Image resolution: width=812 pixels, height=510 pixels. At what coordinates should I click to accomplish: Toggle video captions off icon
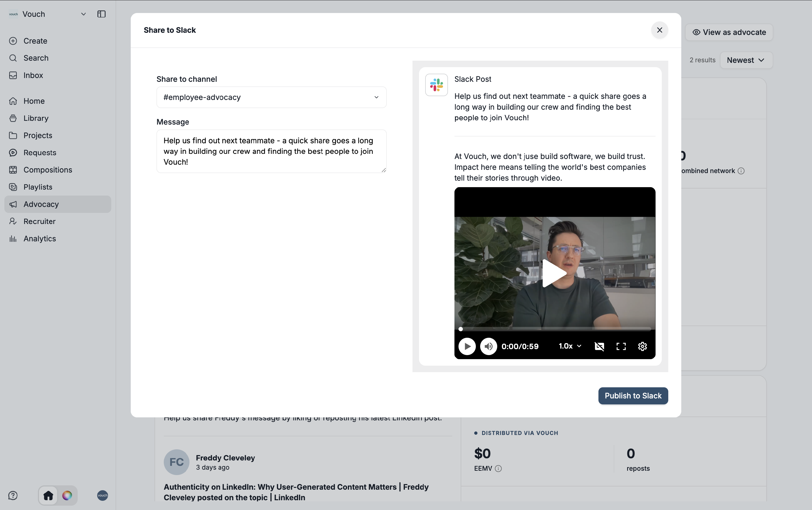[599, 346]
